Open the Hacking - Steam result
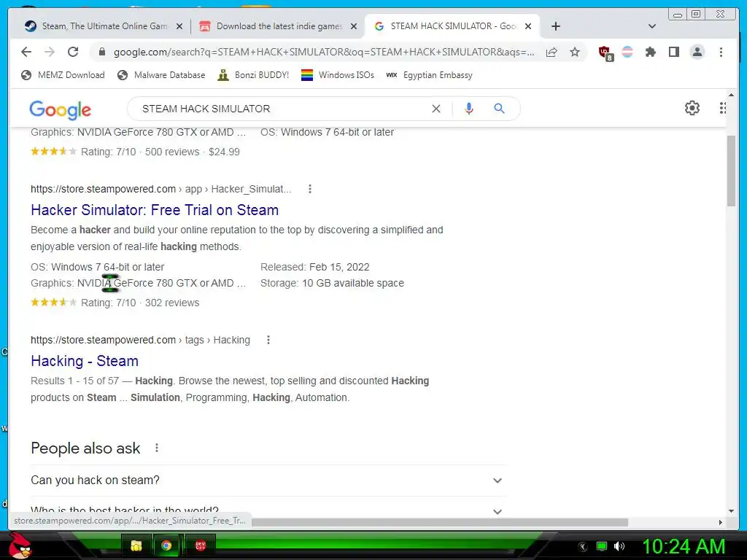The height and width of the screenshot is (560, 747). pyautogui.click(x=85, y=361)
